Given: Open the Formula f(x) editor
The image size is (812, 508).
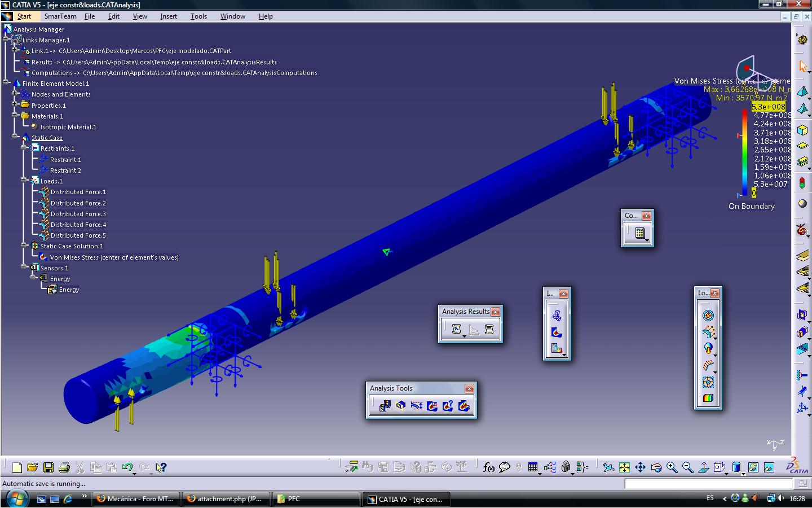Looking at the screenshot, I should tap(489, 467).
